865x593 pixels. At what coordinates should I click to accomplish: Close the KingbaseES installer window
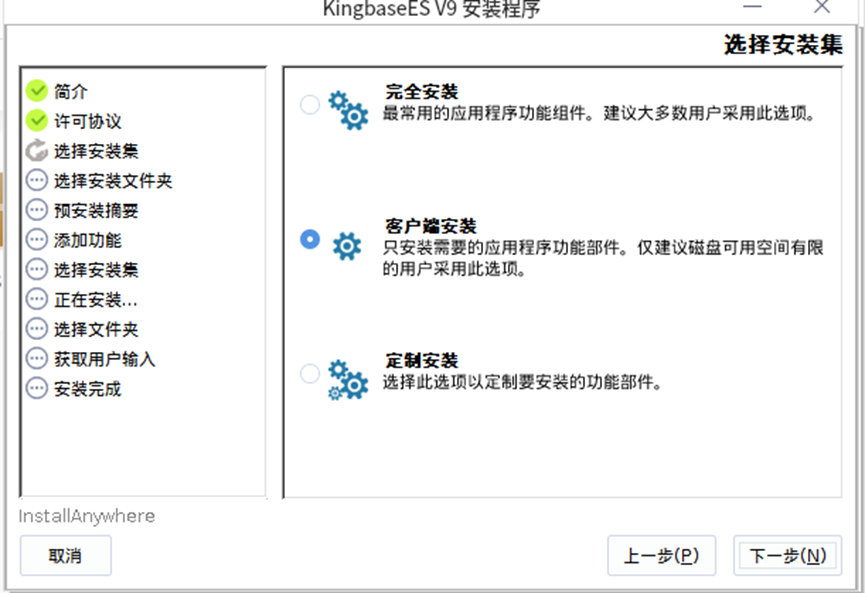[x=821, y=7]
